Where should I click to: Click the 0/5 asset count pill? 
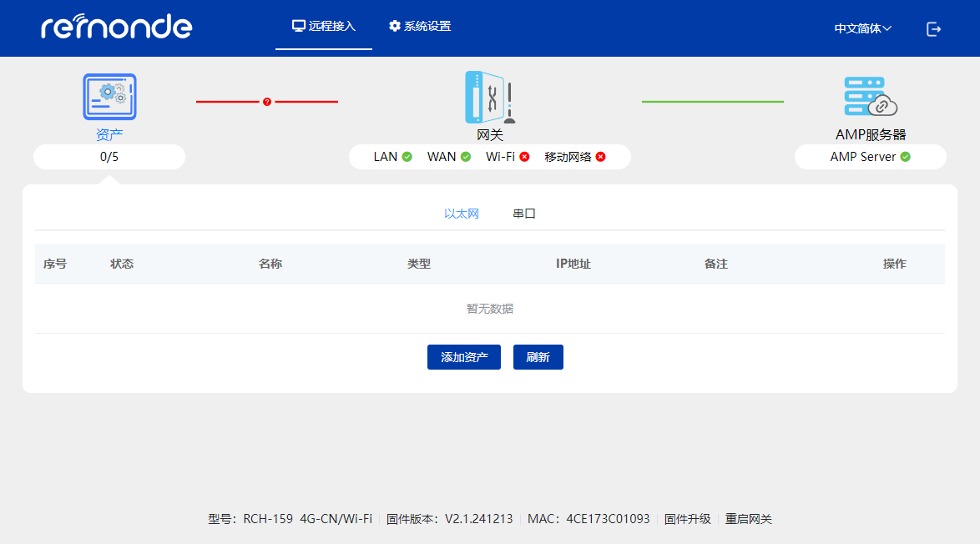click(x=109, y=157)
